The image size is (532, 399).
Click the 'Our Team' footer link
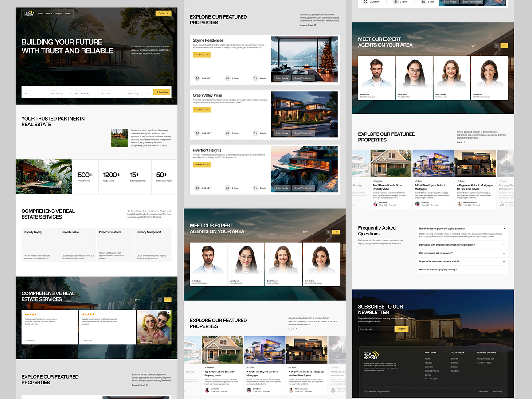click(x=429, y=367)
